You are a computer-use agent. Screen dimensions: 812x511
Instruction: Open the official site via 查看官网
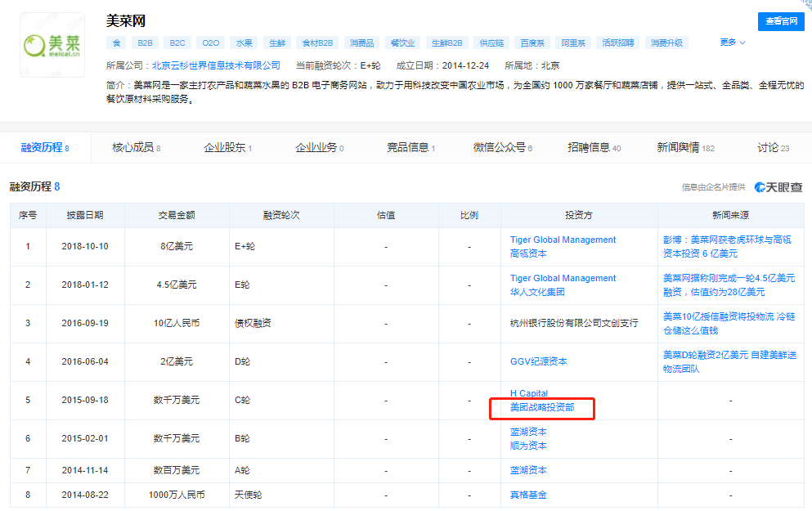(x=782, y=21)
